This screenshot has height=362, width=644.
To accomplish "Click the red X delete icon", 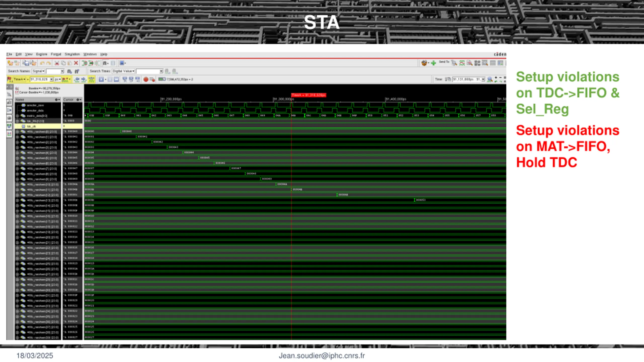I will tap(76, 63).
